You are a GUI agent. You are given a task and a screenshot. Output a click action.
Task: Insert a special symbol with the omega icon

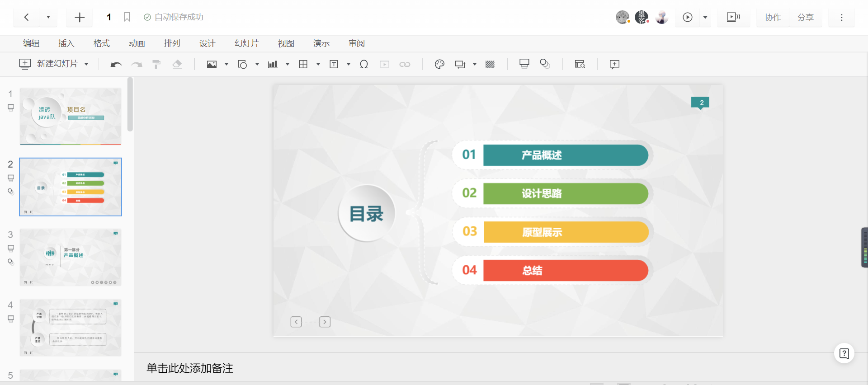364,65
